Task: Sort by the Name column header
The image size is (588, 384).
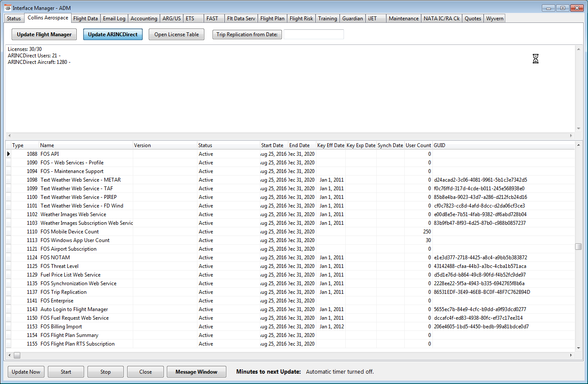Action: click(x=86, y=145)
